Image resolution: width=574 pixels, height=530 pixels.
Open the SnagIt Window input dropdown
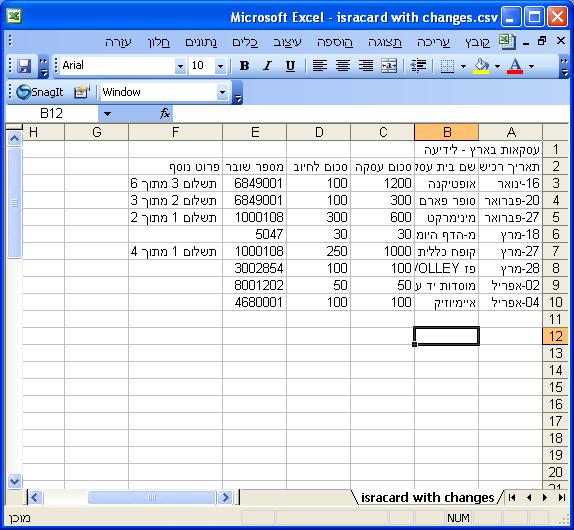click(x=222, y=92)
